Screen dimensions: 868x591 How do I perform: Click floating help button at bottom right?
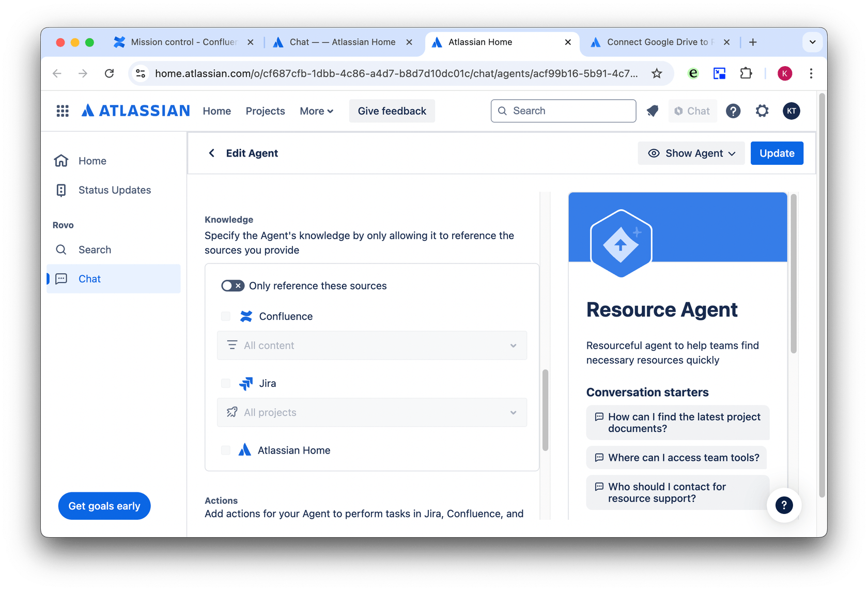783,505
